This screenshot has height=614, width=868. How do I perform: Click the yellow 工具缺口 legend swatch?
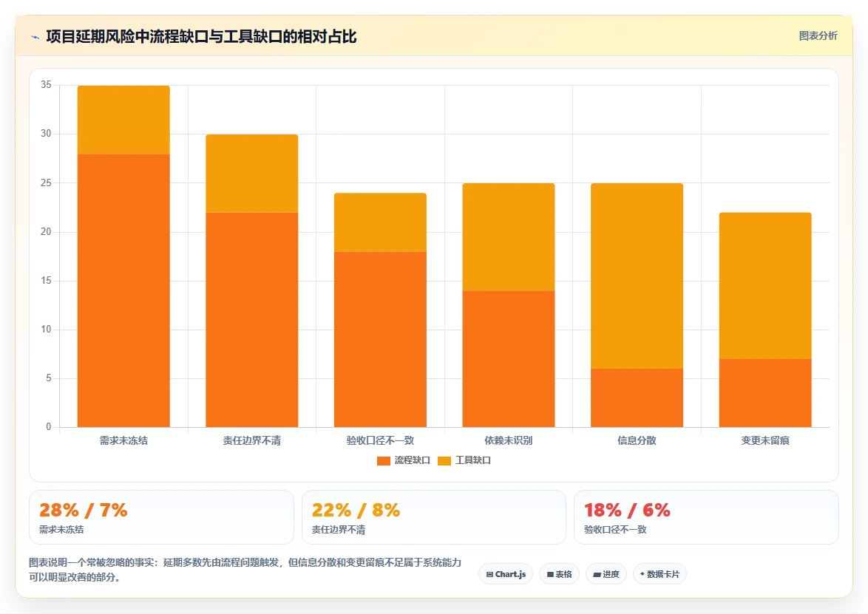[444, 461]
